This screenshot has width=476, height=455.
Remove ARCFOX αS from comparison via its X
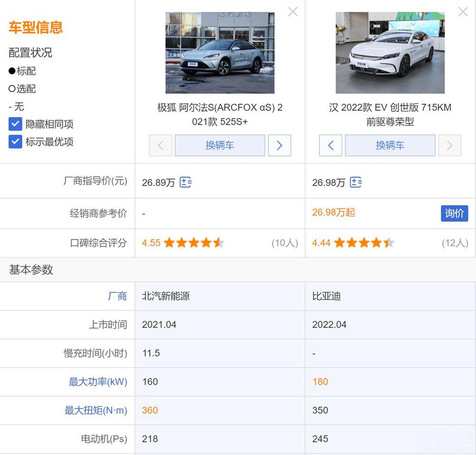[292, 12]
